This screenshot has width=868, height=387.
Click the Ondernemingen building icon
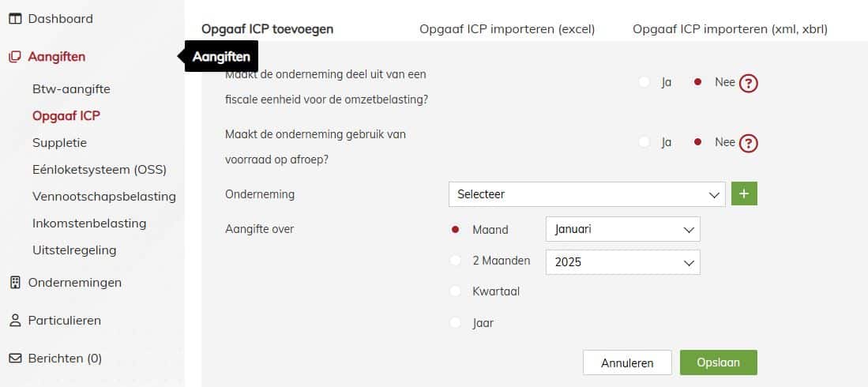point(16,283)
